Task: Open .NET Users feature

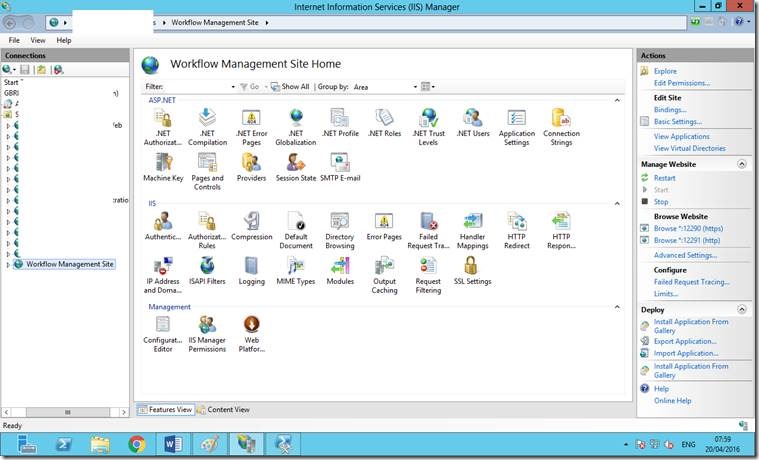Action: [x=473, y=123]
